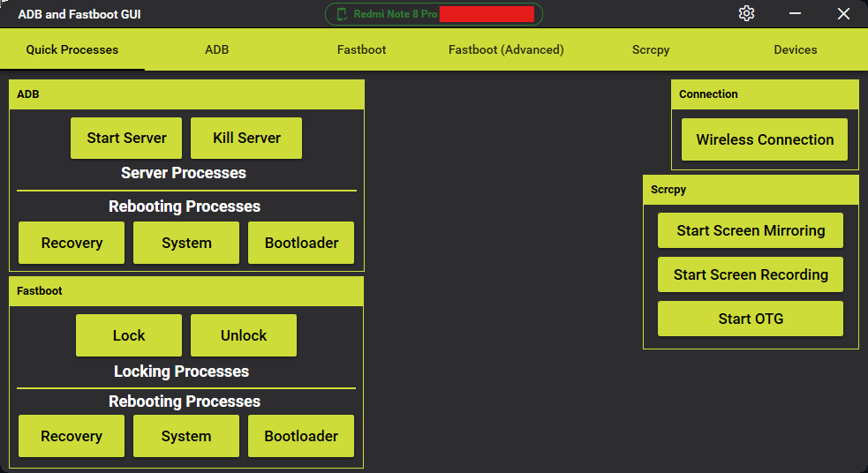Start Screen Recording
The height and width of the screenshot is (473, 868).
(751, 274)
